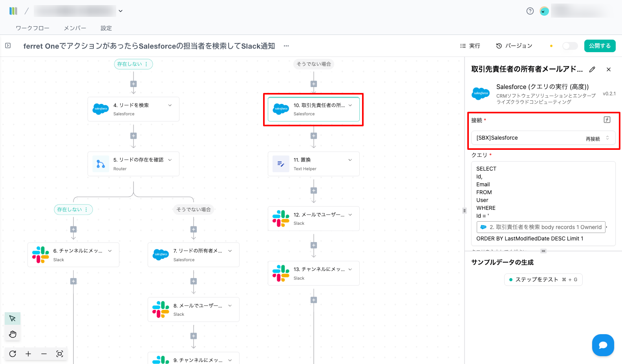Open the help question mark icon
This screenshot has width=622, height=364.
[530, 11]
